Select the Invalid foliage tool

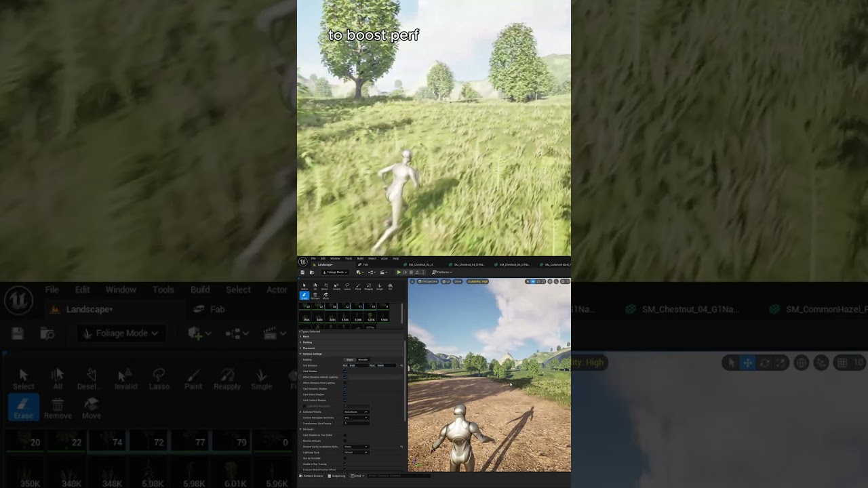(x=336, y=287)
